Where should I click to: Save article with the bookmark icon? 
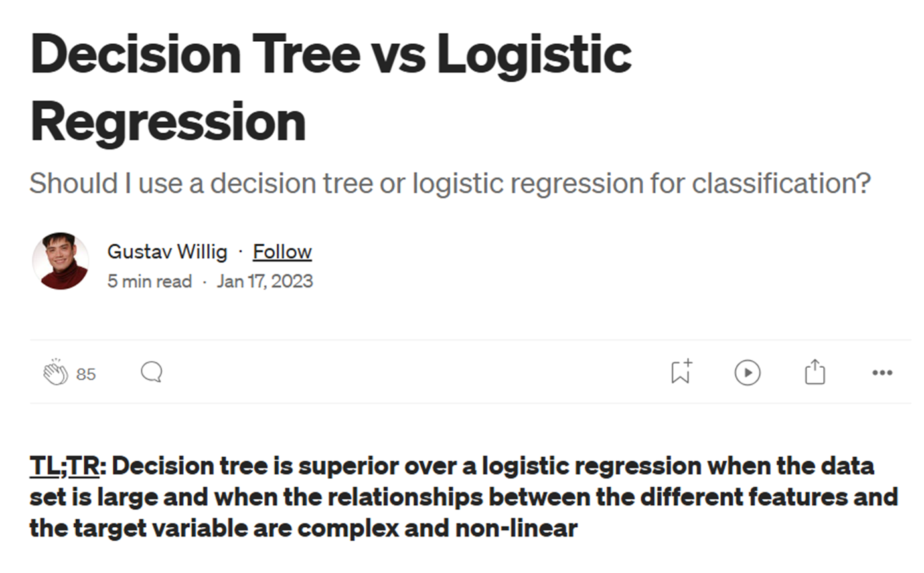pos(680,372)
